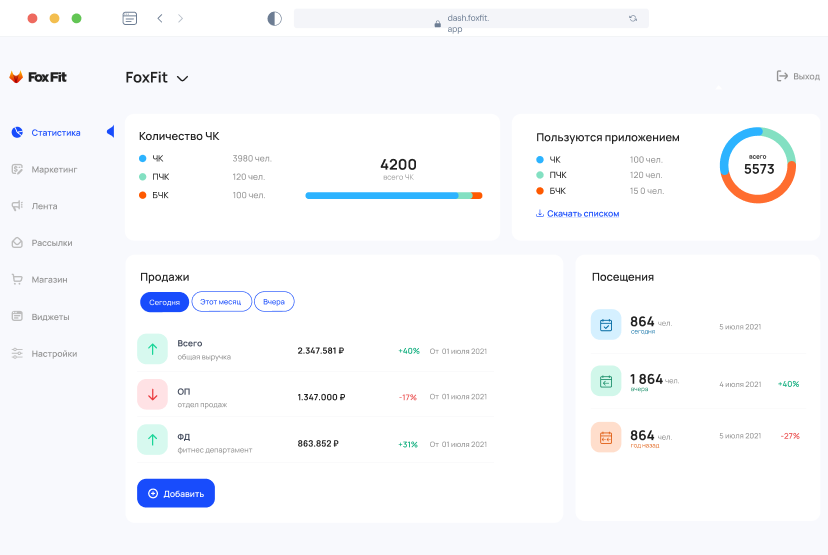Screen dimensions: 828x555
Task: Click the Добавить button
Action: pyautogui.click(x=176, y=493)
